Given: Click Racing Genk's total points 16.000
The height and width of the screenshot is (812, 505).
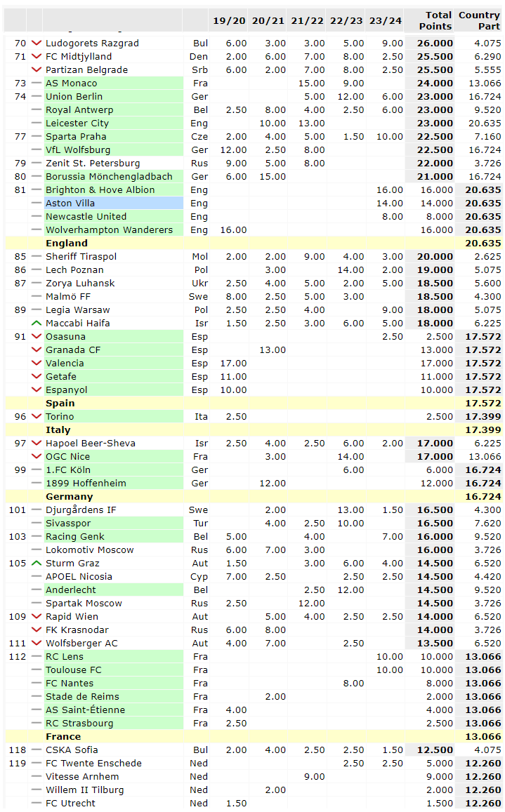Looking at the screenshot, I should point(435,536).
